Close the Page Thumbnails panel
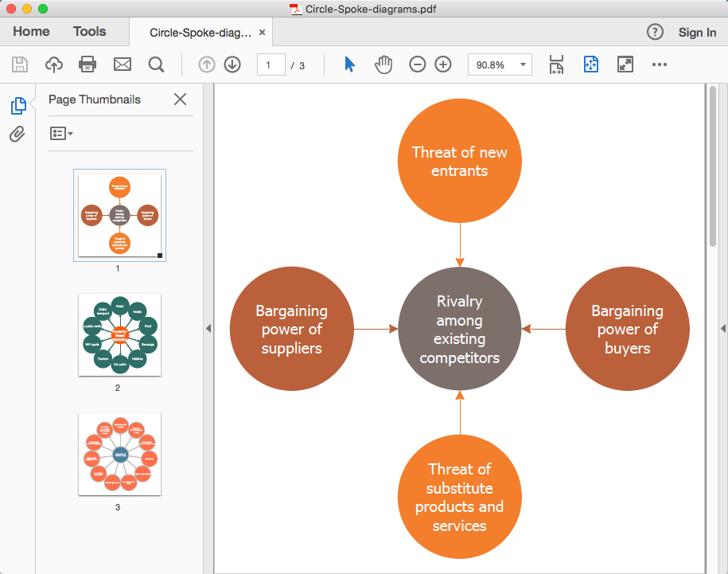 (181, 100)
